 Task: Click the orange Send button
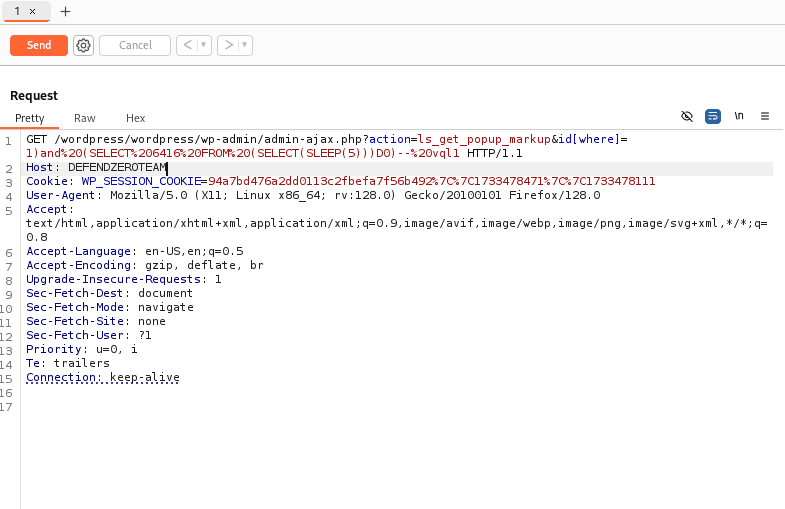tap(39, 45)
